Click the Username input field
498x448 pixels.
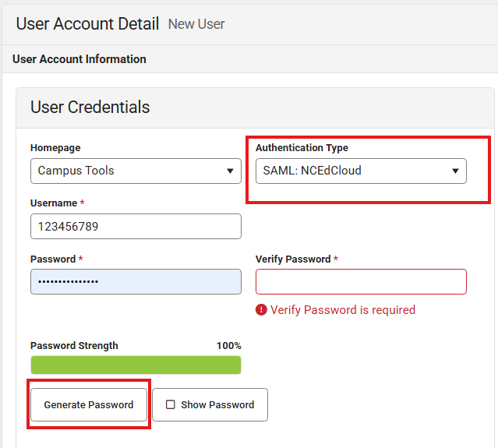[136, 227]
